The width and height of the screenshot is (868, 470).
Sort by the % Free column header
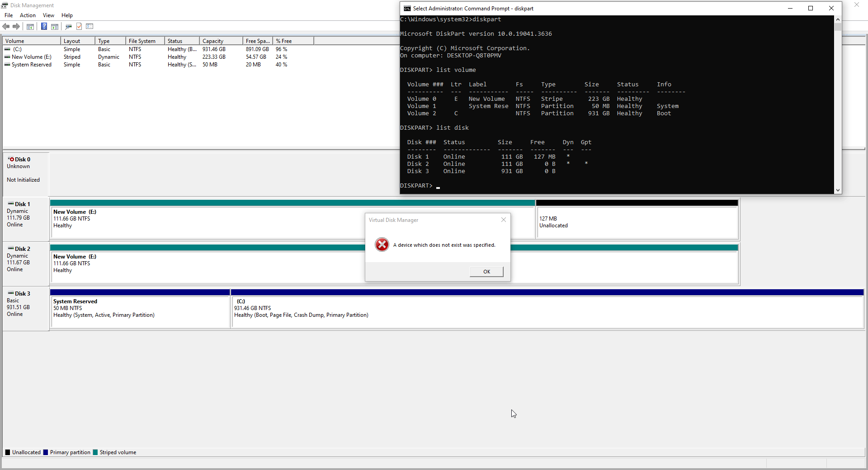(293, 41)
